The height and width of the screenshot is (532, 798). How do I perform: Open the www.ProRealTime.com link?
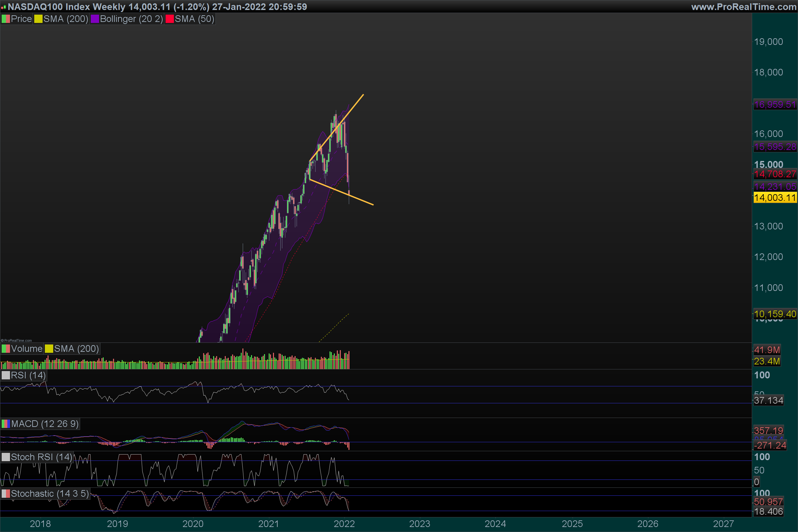[x=743, y=7]
